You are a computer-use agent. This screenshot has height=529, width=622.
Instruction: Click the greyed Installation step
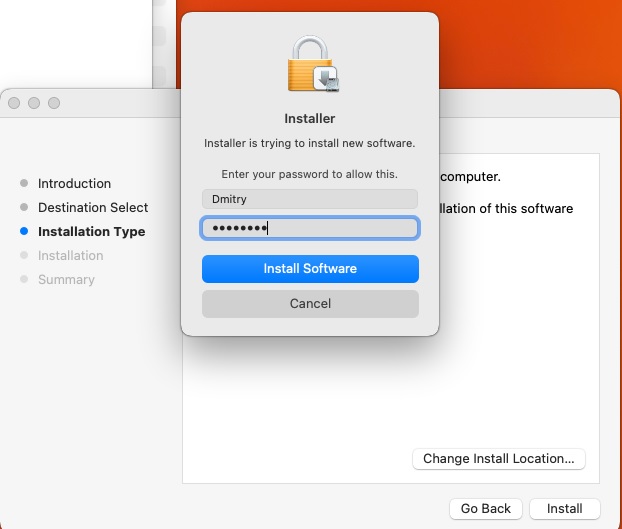click(70, 256)
